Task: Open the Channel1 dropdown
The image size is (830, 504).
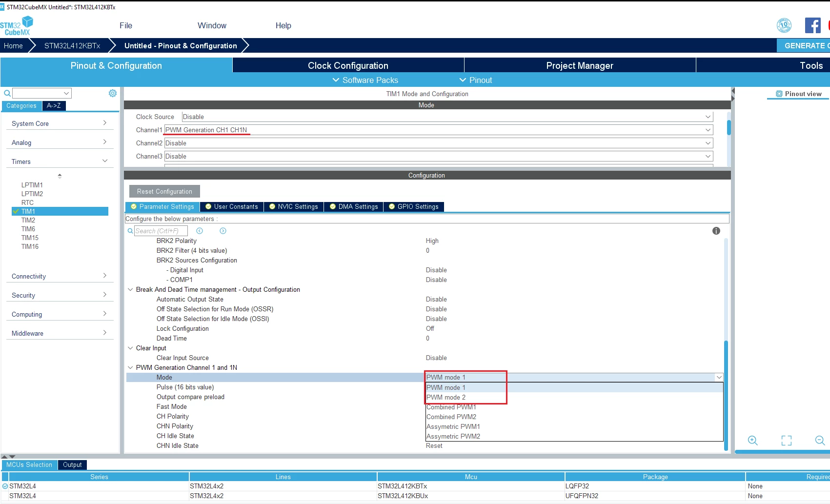Action: click(439, 130)
